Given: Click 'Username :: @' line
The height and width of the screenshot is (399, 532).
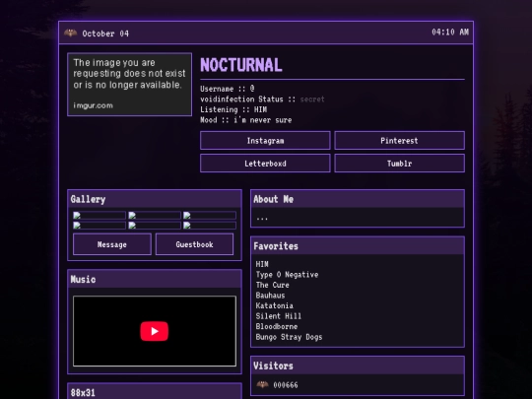Looking at the screenshot, I should (x=228, y=89).
